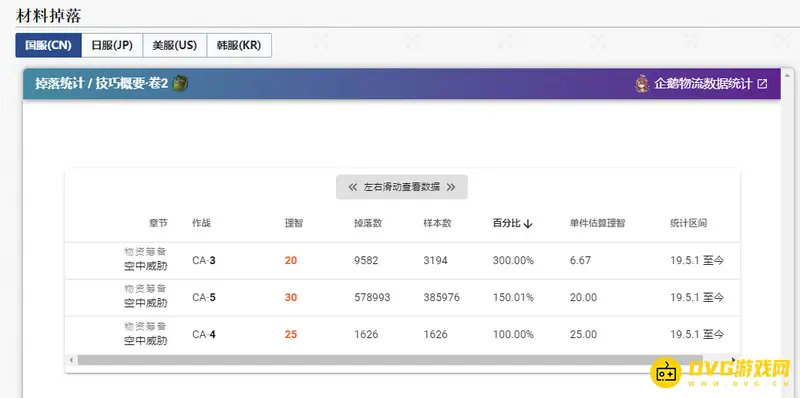Click 空中威胁 chapter in CA-4 row
Viewport: 800px width, 398px height.
[x=146, y=340]
